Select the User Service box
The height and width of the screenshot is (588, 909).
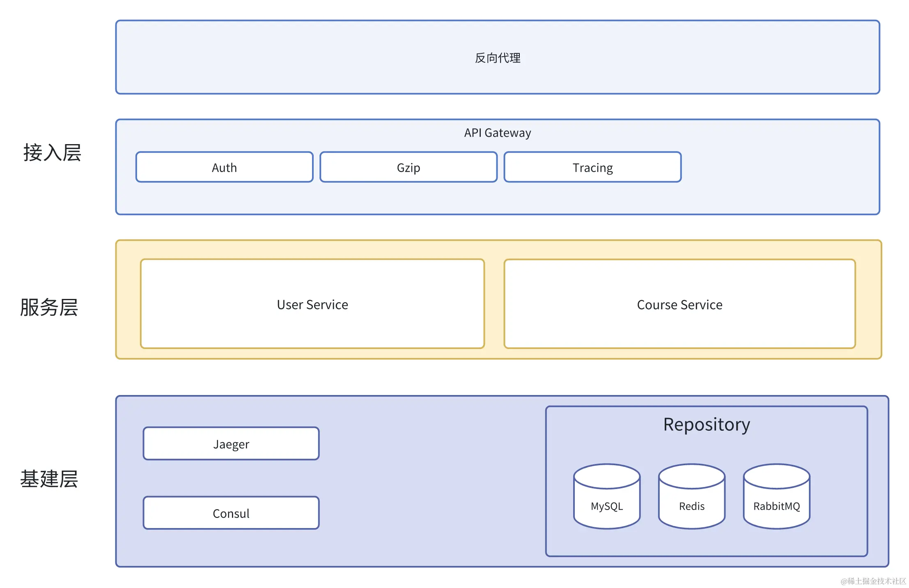coord(312,304)
